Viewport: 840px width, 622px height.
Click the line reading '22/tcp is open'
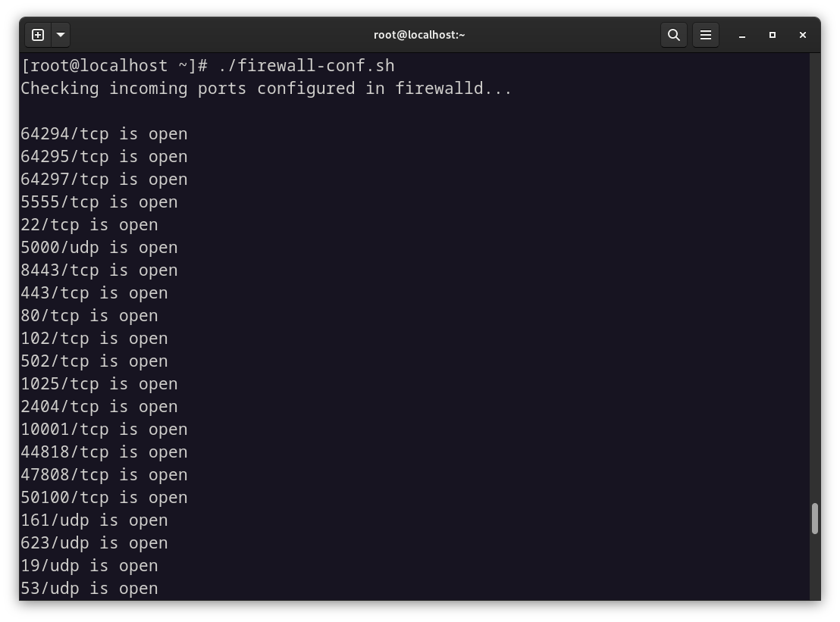click(x=89, y=224)
